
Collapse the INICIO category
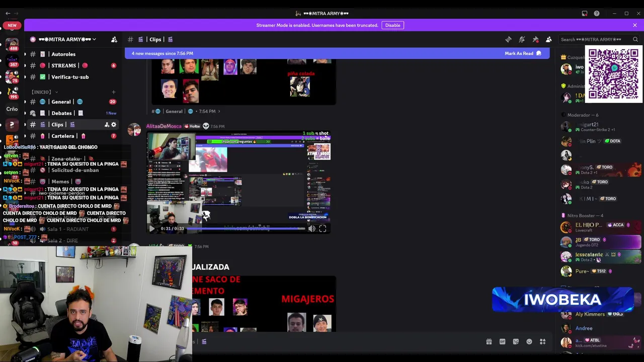coord(43,92)
